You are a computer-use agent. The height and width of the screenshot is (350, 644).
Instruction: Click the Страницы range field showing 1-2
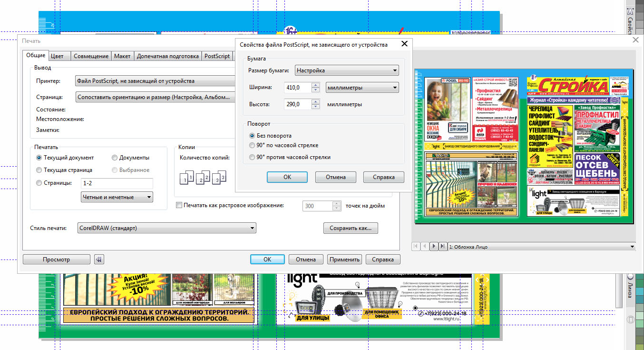[x=117, y=183]
